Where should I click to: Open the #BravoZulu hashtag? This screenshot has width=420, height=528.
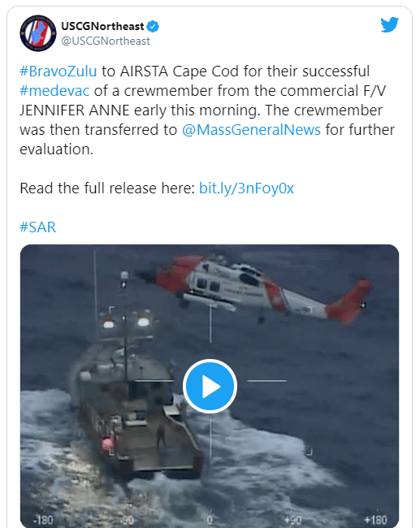pyautogui.click(x=58, y=71)
